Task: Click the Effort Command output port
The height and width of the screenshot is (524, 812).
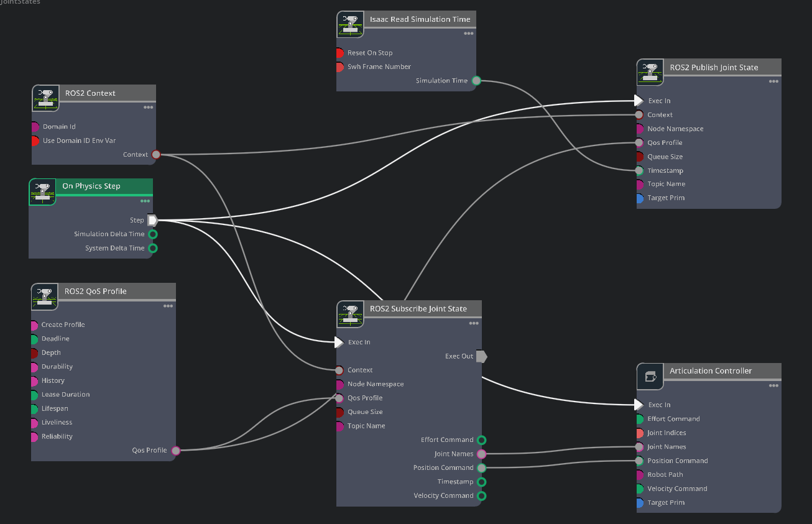Action: [x=481, y=440]
